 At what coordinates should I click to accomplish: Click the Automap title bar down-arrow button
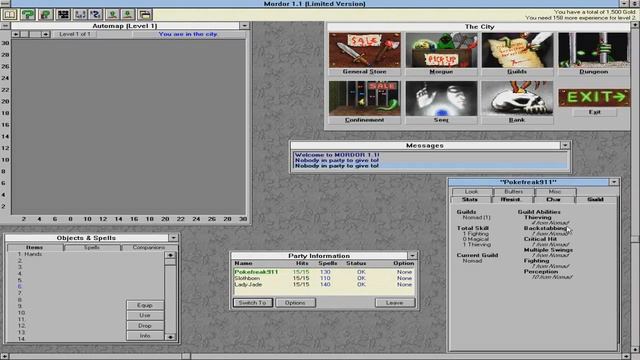pyautogui.click(x=244, y=25)
